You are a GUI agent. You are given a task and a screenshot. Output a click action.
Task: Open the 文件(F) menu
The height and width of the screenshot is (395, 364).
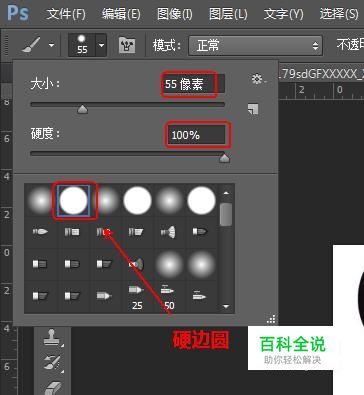coord(66,14)
